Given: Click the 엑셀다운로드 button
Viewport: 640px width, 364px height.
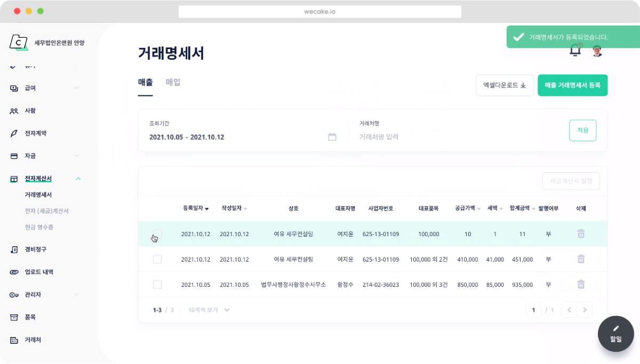Looking at the screenshot, I should coord(504,85).
